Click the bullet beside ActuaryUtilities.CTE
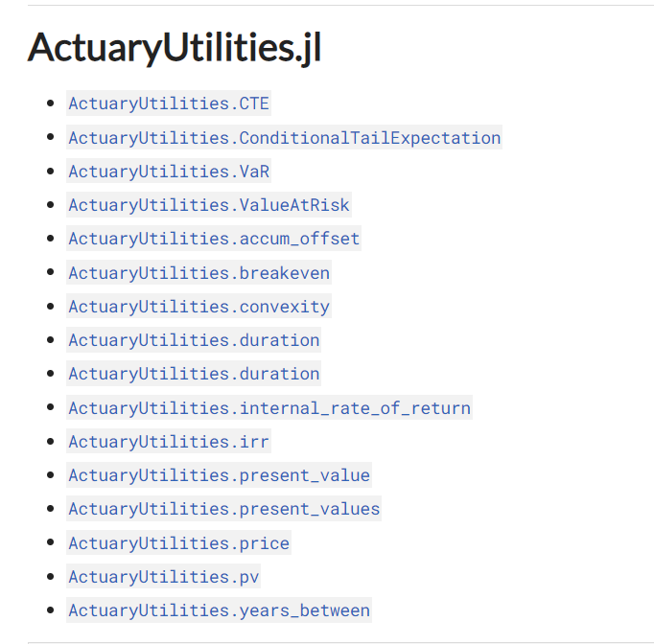 point(51,103)
